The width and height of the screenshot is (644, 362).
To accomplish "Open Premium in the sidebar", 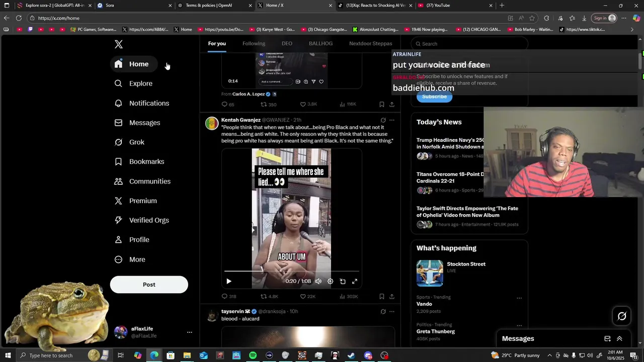I will click(x=136, y=201).
